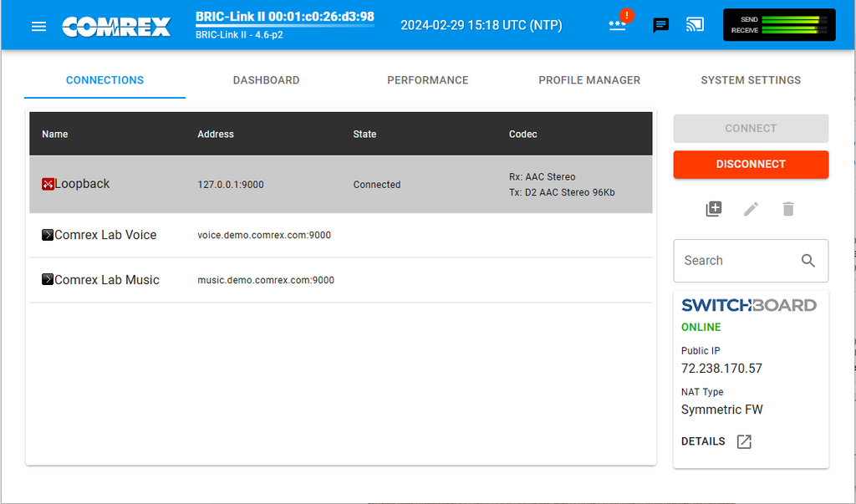Click the alerts icon with red badge

point(619,24)
